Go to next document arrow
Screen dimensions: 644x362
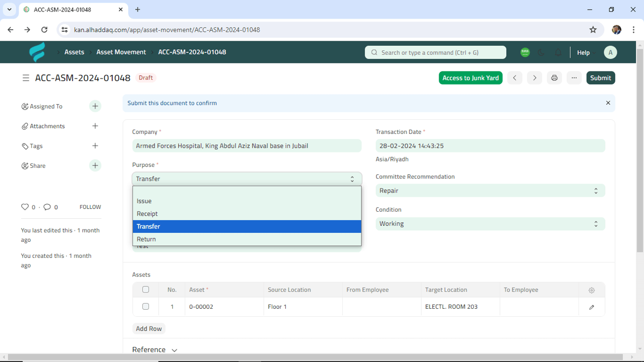point(534,78)
